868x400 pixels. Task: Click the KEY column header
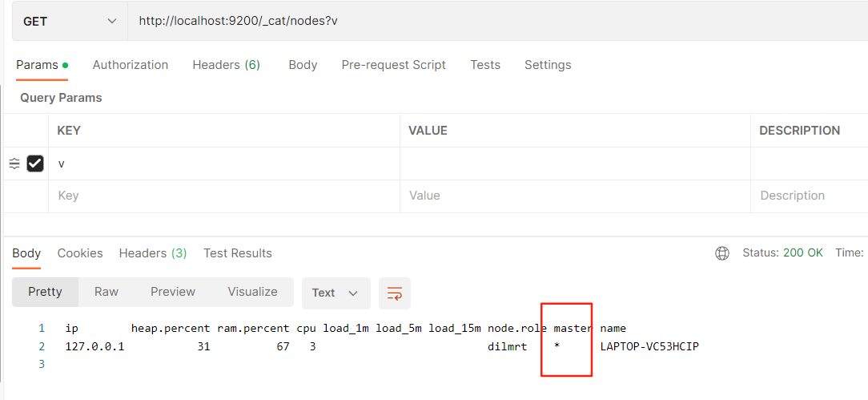[69, 131]
